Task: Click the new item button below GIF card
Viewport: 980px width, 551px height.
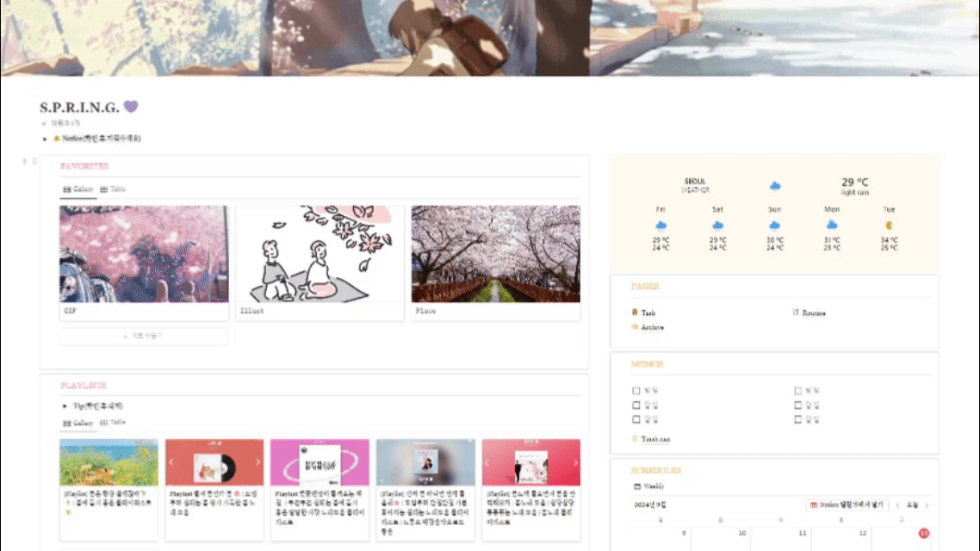Action: pyautogui.click(x=144, y=336)
